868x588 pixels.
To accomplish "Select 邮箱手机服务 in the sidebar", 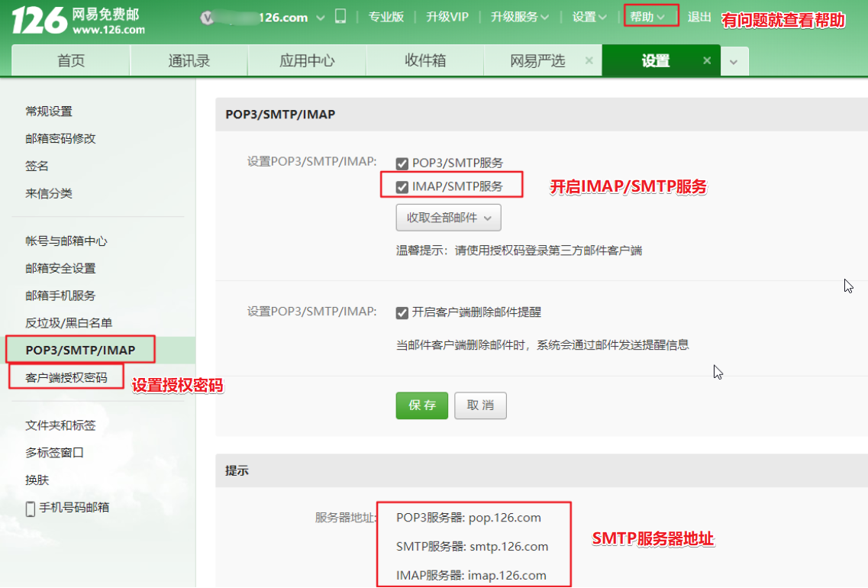I will [x=60, y=296].
